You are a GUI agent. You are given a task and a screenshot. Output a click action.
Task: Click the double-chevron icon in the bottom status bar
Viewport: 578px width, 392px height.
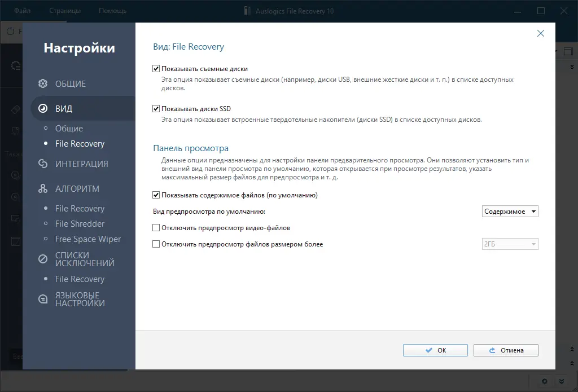[562, 381]
